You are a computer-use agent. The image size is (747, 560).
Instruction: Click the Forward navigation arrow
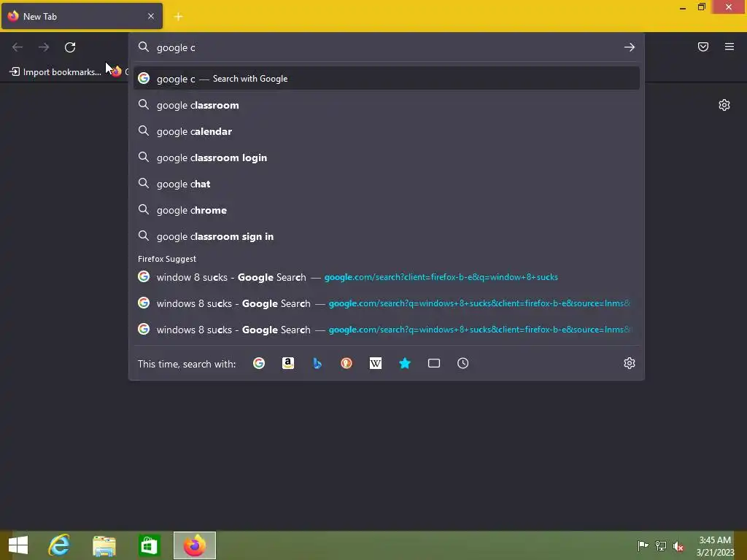coord(44,47)
